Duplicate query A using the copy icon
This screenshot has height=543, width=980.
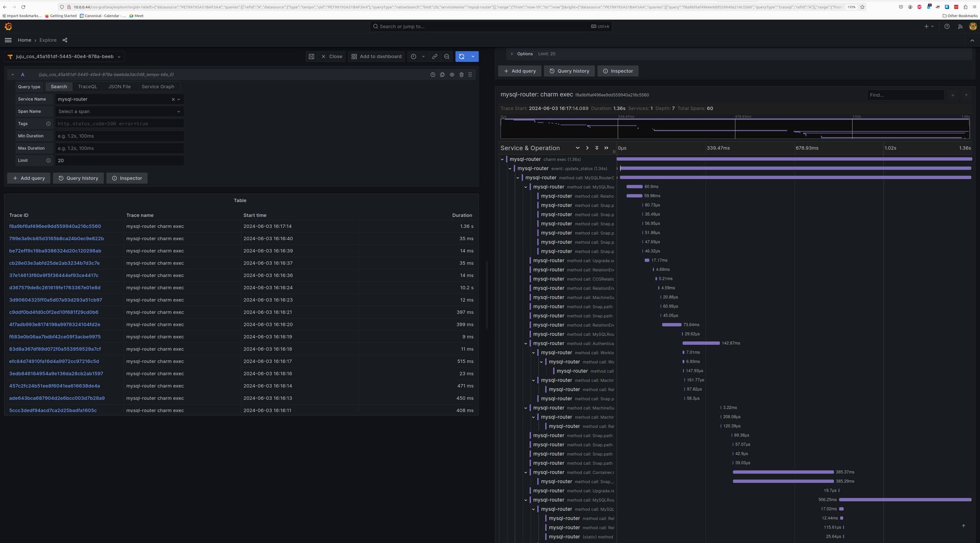tap(442, 75)
